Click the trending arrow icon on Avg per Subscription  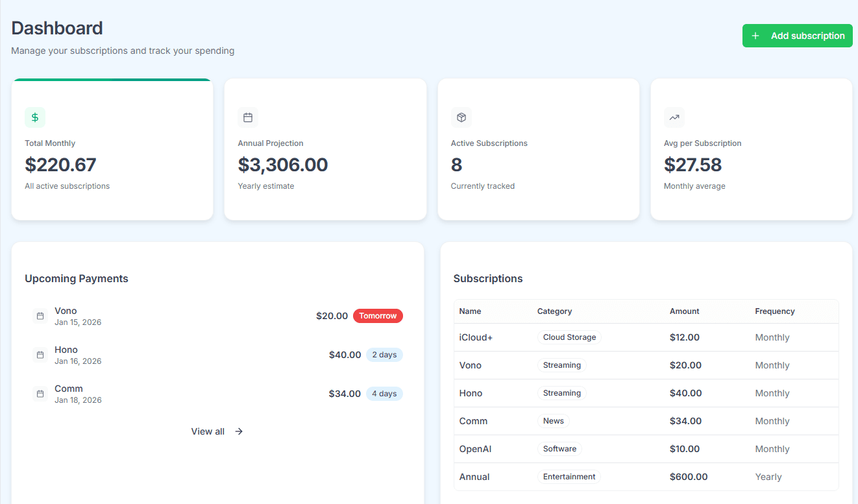[x=674, y=117]
